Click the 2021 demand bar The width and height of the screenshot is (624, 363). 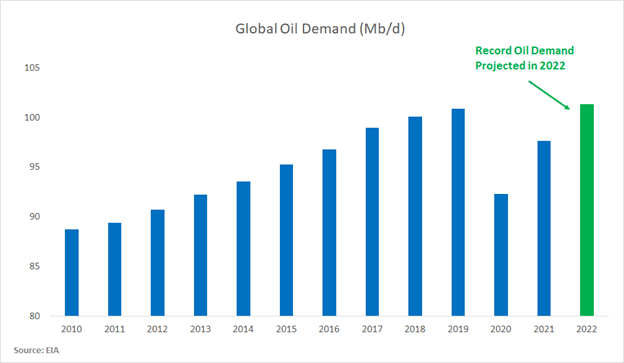tap(544, 228)
